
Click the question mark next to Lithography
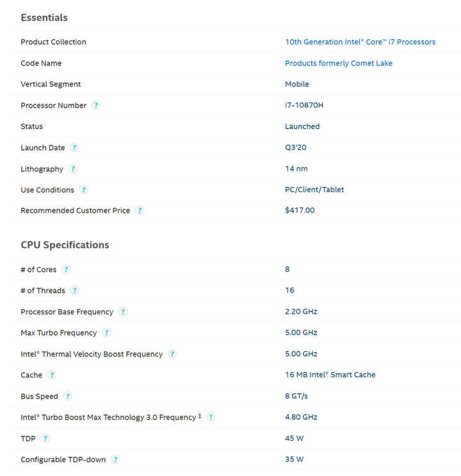coord(73,168)
